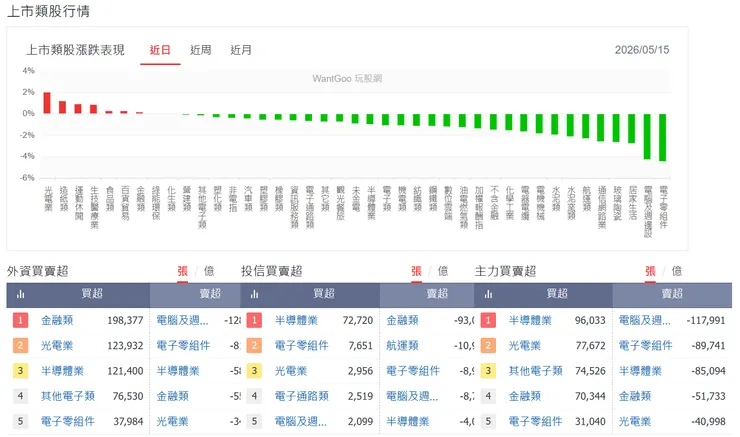Open 半導體業 in 外資 買超 rank 3
Screen dimensions: 740x437
[x=62, y=371]
